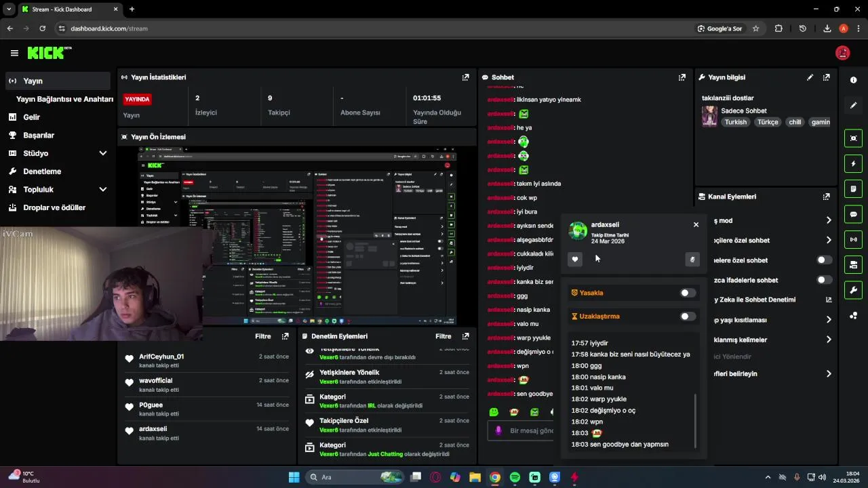Click the heart icon in ardaxseli user card
This screenshot has height=488, width=868.
coord(575,259)
